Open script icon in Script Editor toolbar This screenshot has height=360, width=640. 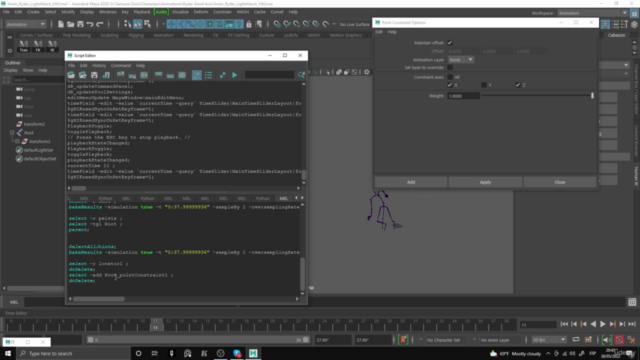click(x=71, y=75)
